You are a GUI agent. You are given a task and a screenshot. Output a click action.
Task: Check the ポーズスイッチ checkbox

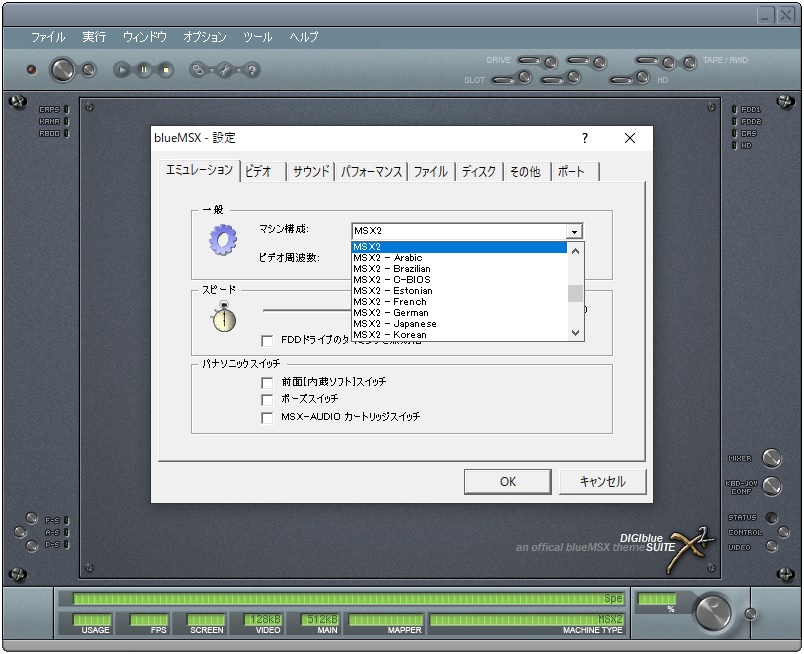[x=267, y=400]
